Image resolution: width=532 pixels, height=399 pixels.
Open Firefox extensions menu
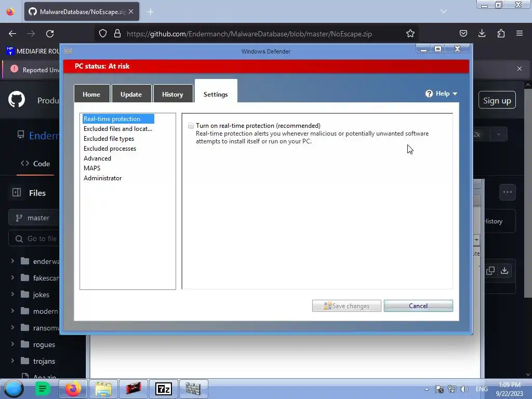(x=501, y=33)
